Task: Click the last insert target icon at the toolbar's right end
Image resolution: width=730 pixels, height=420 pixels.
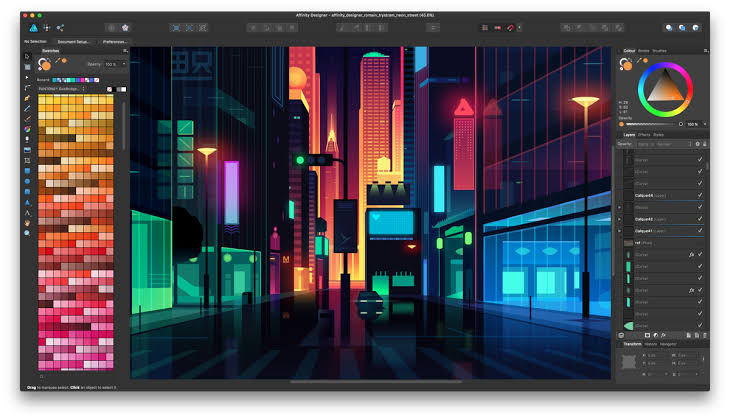Action: pyautogui.click(x=696, y=28)
